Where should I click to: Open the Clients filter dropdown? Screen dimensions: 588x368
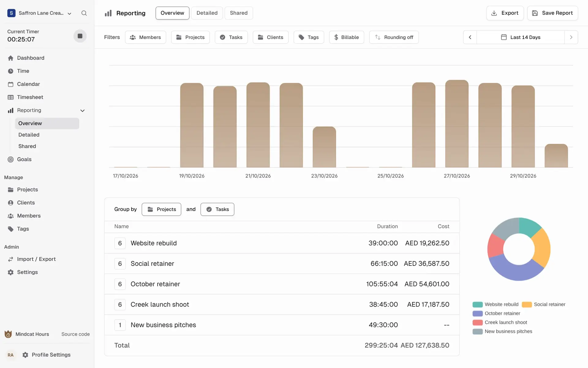point(270,37)
